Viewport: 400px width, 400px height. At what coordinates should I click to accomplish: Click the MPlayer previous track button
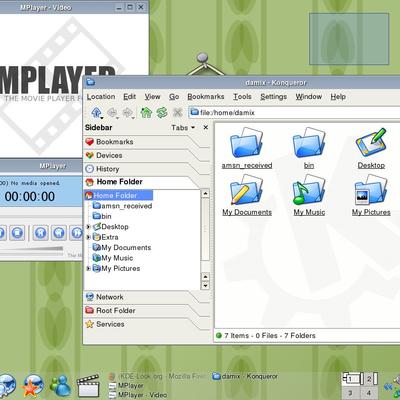pyautogui.click(x=40, y=232)
